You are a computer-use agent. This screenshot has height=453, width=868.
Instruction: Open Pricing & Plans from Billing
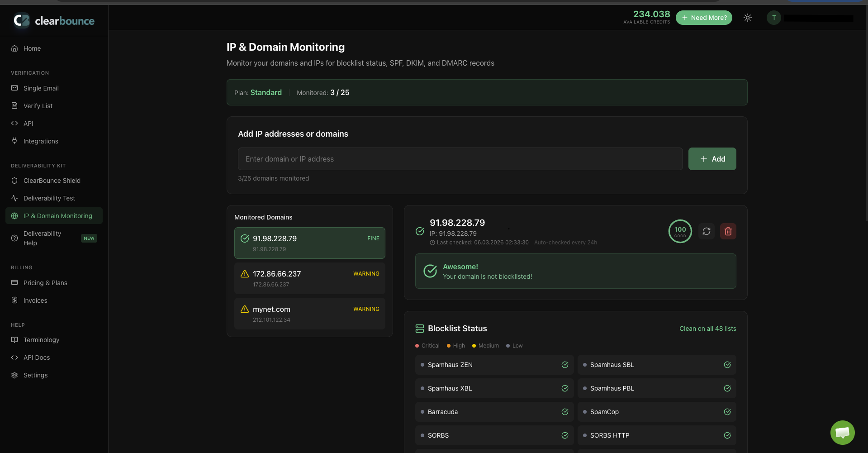(45, 282)
